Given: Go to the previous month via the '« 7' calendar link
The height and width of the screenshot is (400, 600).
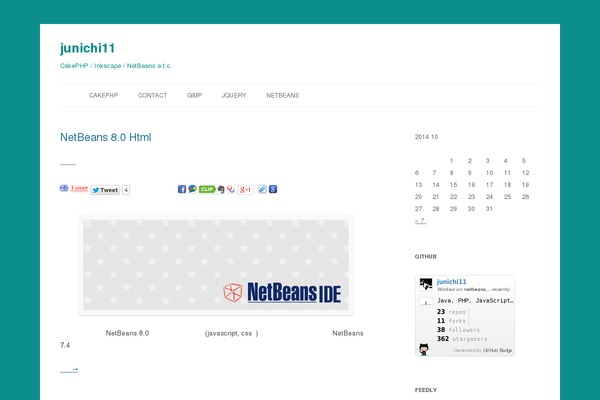Looking at the screenshot, I should 420,220.
